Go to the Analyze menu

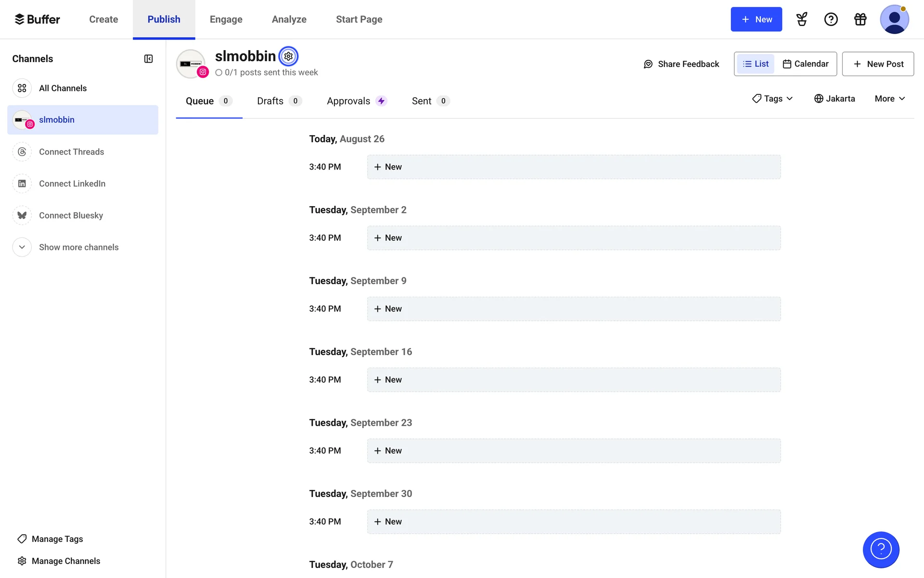coord(289,19)
